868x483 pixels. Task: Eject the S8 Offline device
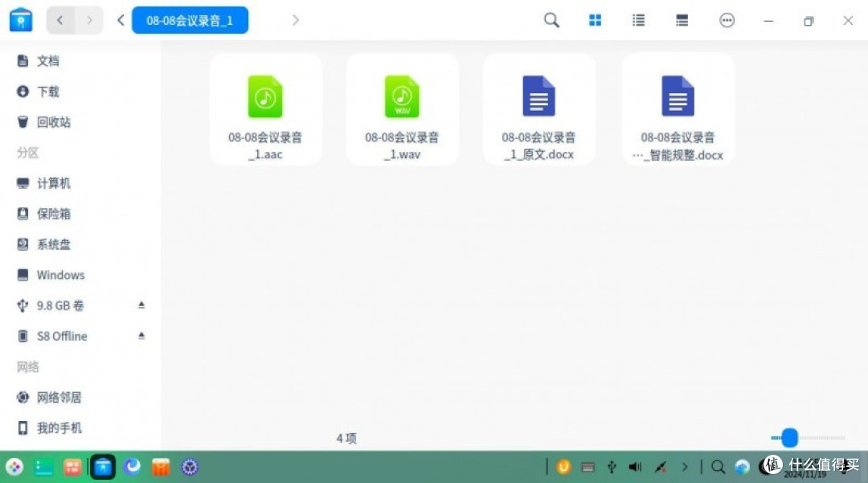point(141,335)
